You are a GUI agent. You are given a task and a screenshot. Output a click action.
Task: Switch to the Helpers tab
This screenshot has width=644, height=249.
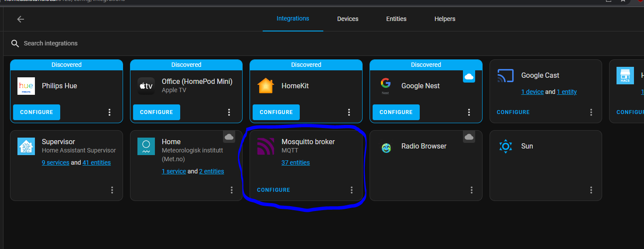445,19
